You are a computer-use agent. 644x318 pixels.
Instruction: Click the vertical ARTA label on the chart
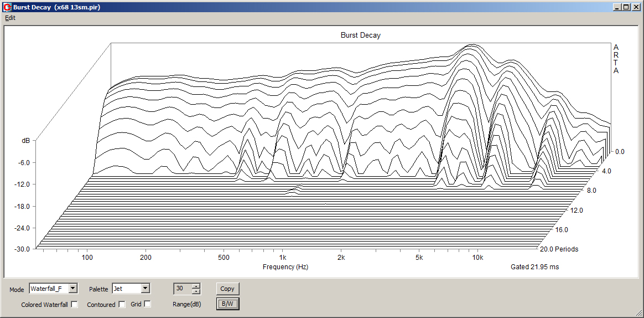pyautogui.click(x=616, y=59)
